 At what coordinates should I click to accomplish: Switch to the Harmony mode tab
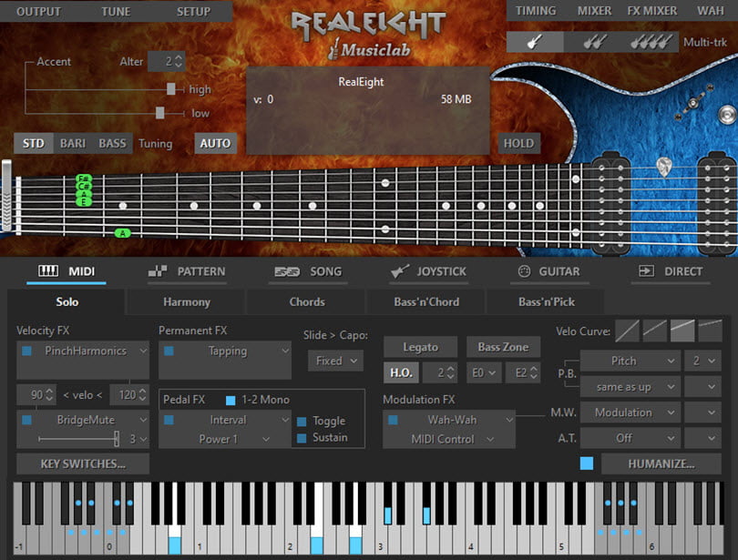point(187,302)
